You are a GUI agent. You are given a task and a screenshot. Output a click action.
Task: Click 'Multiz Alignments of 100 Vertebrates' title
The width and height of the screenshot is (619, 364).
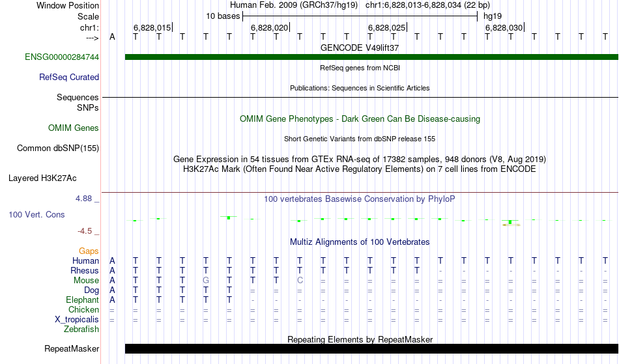pyautogui.click(x=360, y=242)
